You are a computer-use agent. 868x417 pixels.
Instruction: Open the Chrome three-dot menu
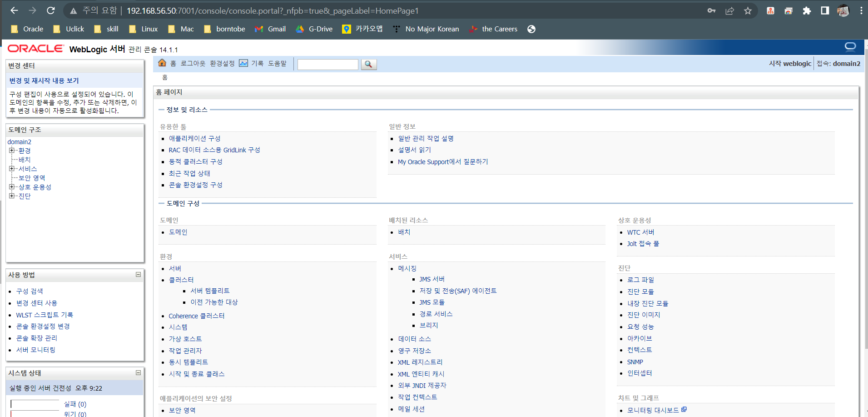click(x=861, y=11)
